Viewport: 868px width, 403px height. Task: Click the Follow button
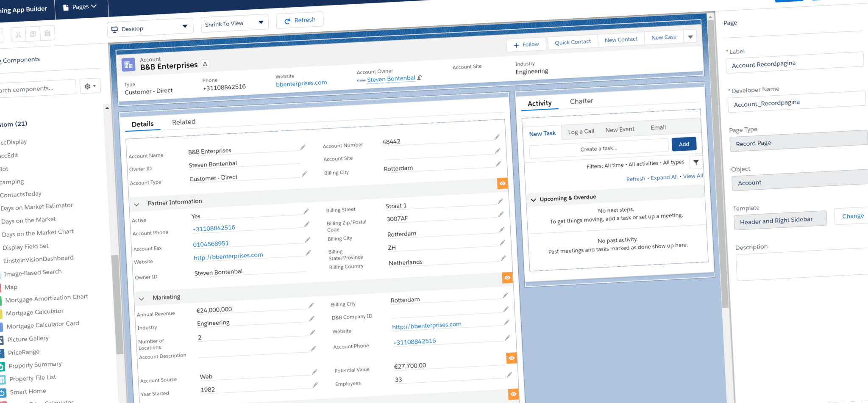[x=526, y=44]
